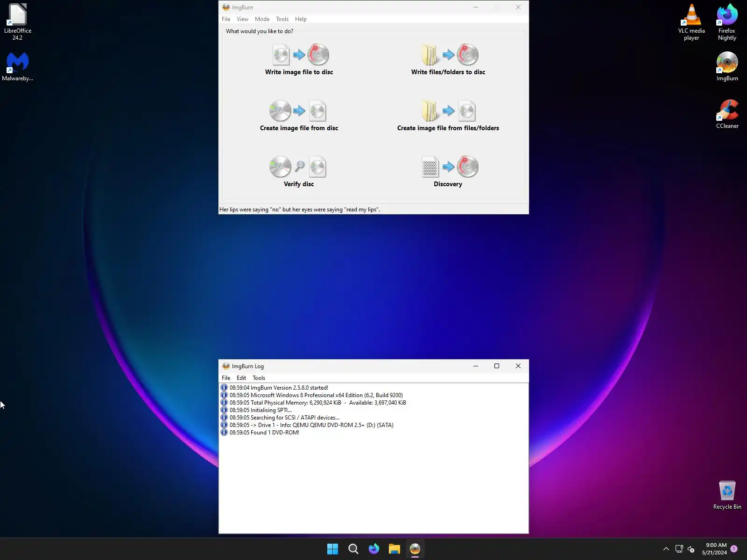Screen dimensions: 747x560
Task: Choose Create image file from files/folders
Action: [448, 116]
